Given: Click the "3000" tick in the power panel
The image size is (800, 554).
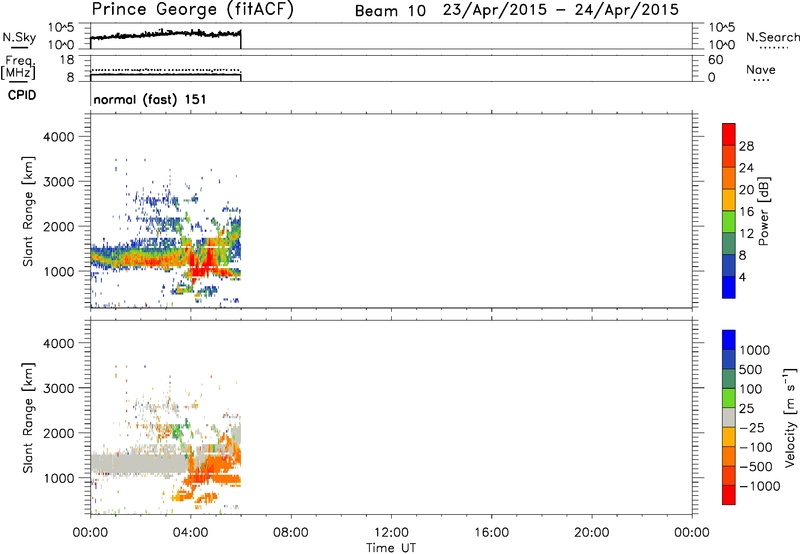Looking at the screenshot, I should (x=59, y=182).
